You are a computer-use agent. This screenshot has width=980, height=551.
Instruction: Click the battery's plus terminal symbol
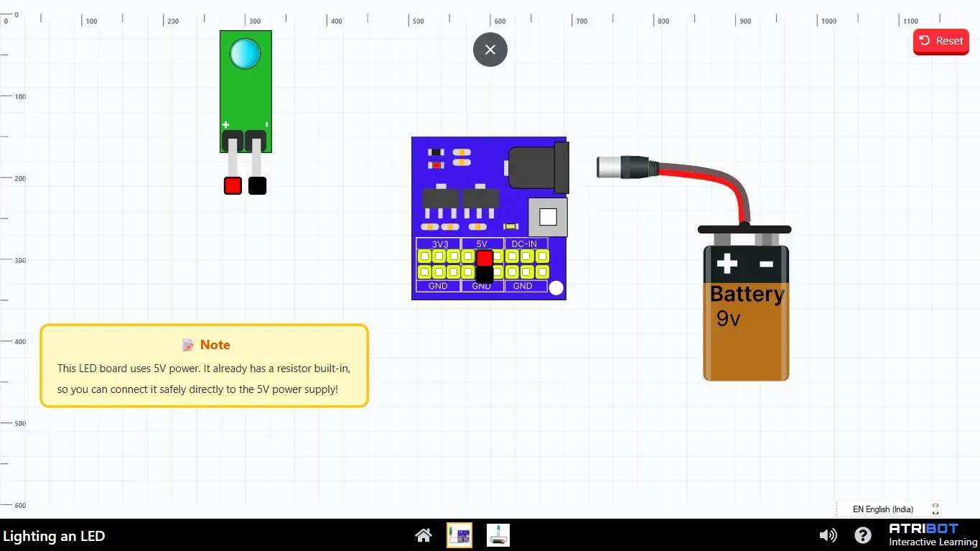[727, 264]
